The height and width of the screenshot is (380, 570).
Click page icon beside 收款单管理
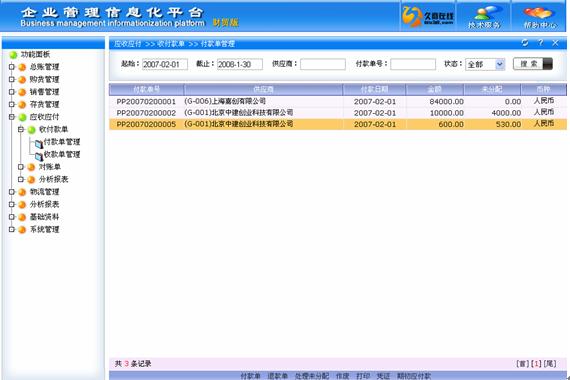(x=39, y=156)
